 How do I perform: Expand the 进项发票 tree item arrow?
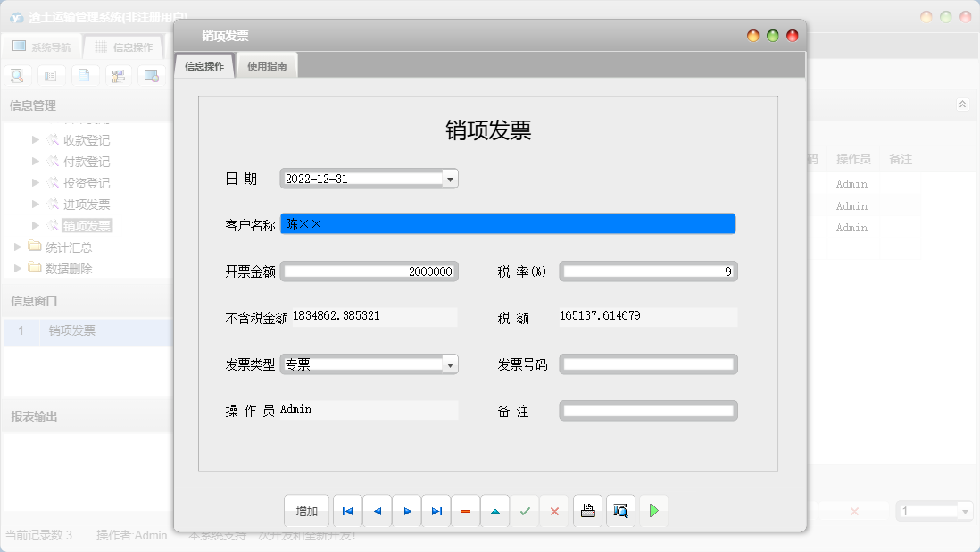point(34,204)
